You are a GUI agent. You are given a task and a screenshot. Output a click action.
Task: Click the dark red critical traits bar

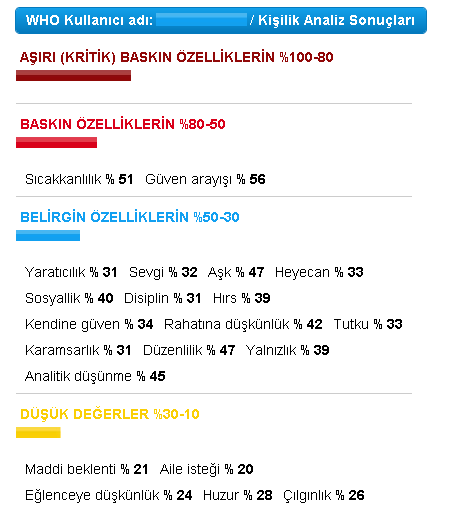pos(73,75)
